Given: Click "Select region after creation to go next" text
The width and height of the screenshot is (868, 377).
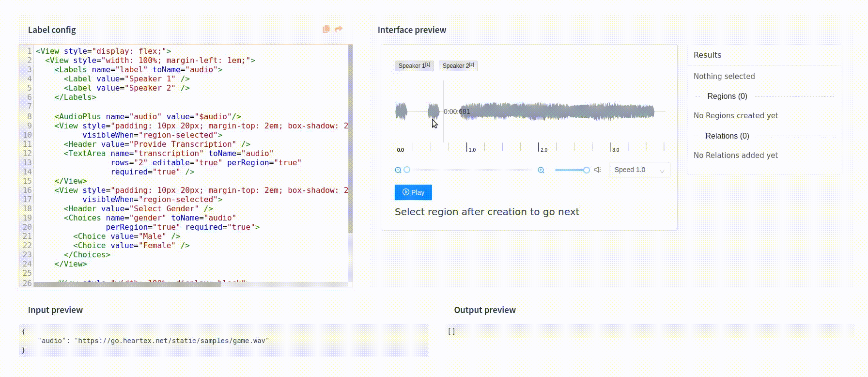Looking at the screenshot, I should 487,212.
